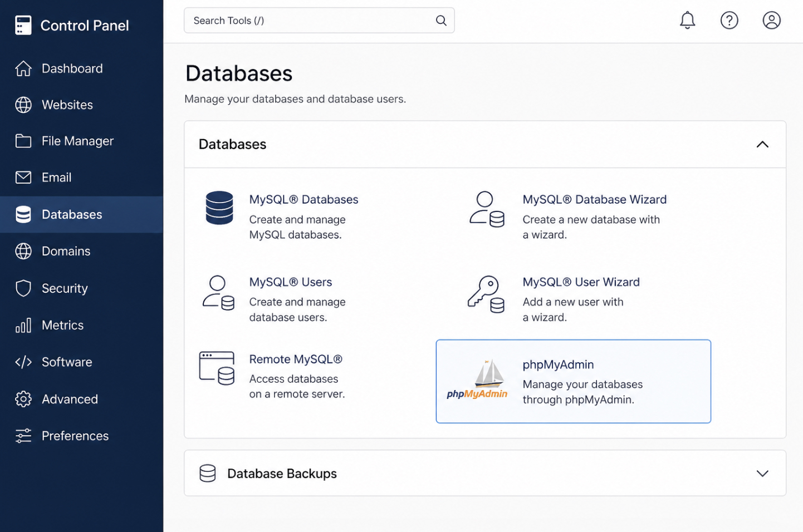Image resolution: width=803 pixels, height=532 pixels.
Task: Click the Control Panel logo icon
Action: coord(23,25)
